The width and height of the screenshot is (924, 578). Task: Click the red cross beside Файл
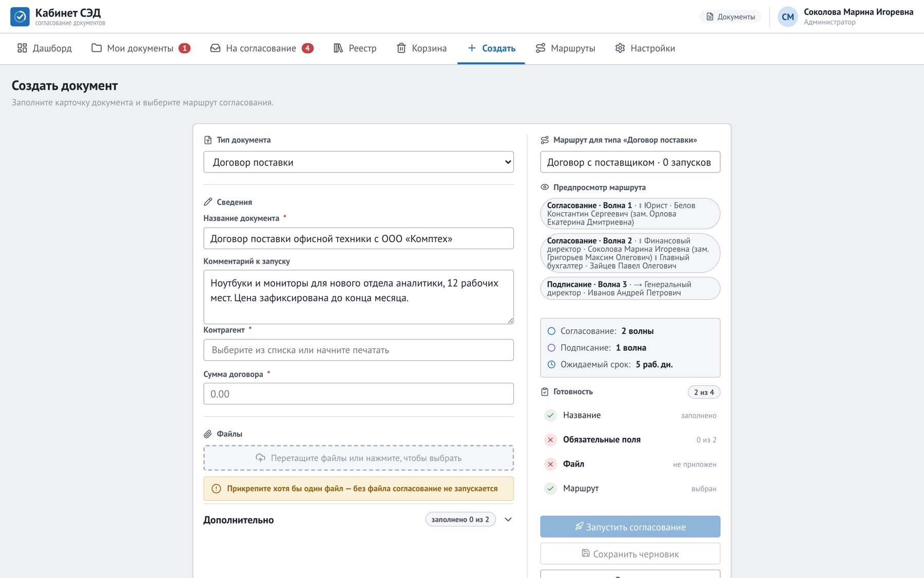[x=550, y=464]
